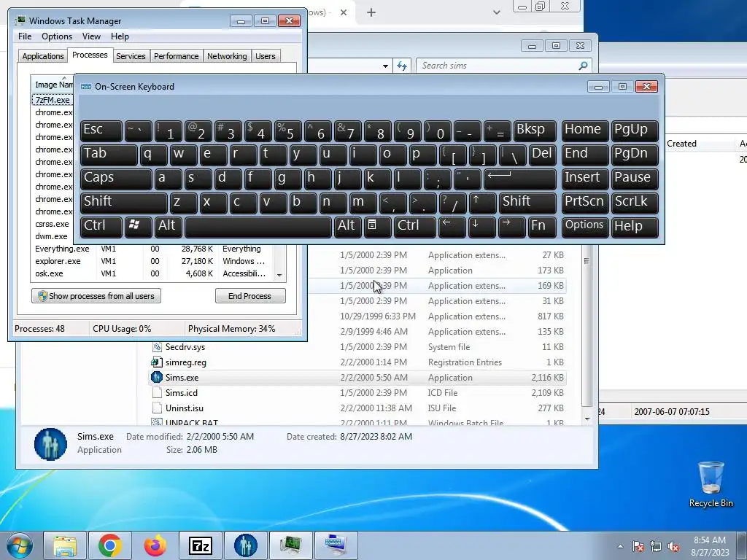The width and height of the screenshot is (747, 560).
Task: Launch Google Chrome from the taskbar
Action: (110, 545)
